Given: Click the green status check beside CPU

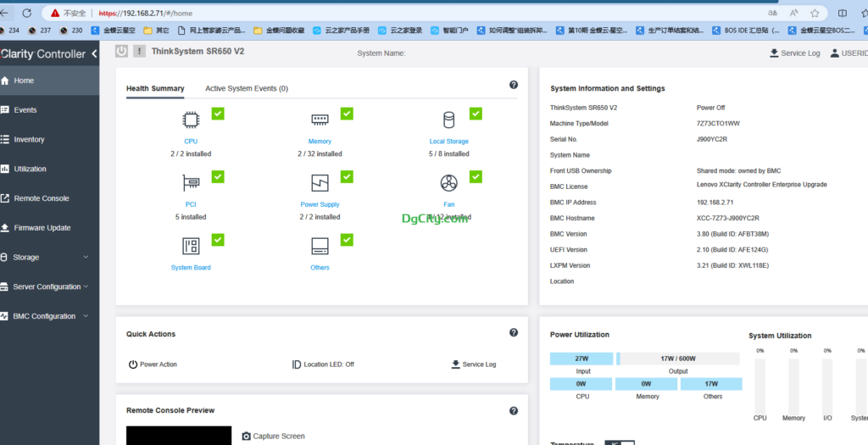Looking at the screenshot, I should (x=218, y=114).
